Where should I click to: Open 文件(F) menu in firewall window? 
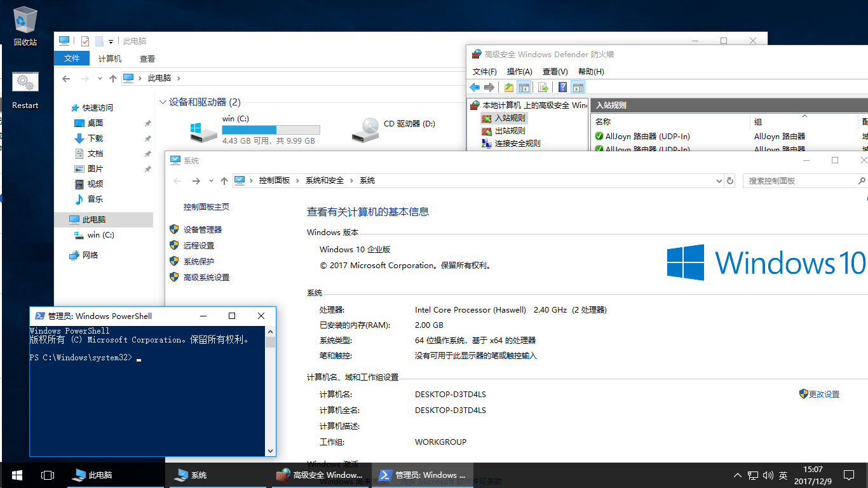coord(485,71)
